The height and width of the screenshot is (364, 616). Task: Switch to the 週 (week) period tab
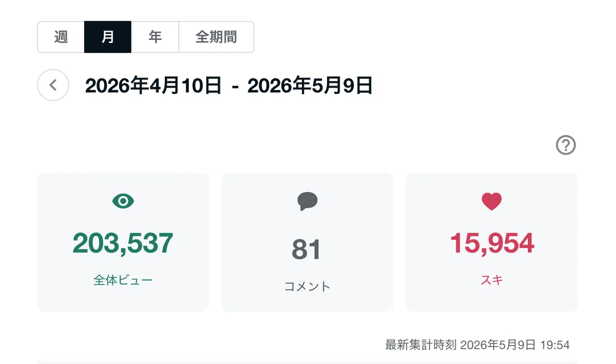(61, 37)
